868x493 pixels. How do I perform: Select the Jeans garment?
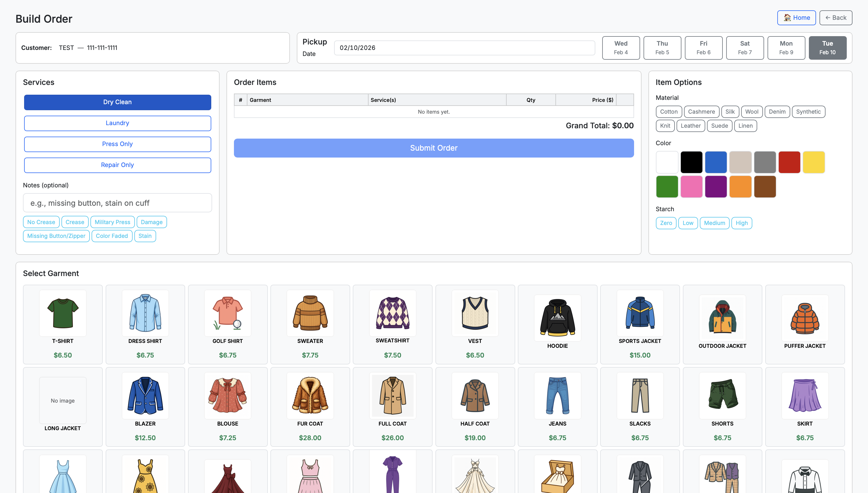[557, 406]
